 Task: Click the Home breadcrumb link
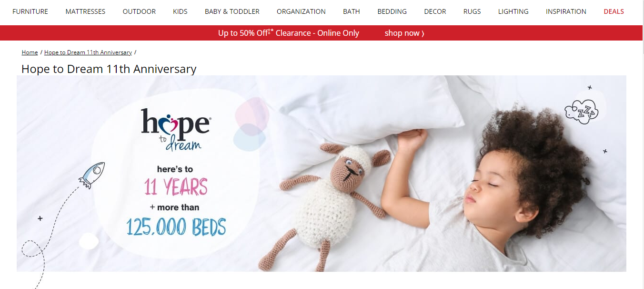[x=30, y=52]
